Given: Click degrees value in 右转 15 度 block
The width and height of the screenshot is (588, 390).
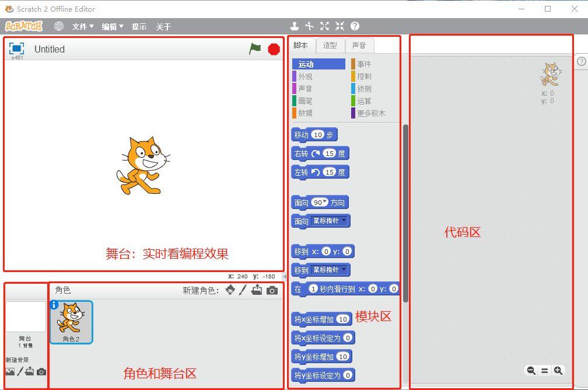Looking at the screenshot, I should (x=329, y=153).
